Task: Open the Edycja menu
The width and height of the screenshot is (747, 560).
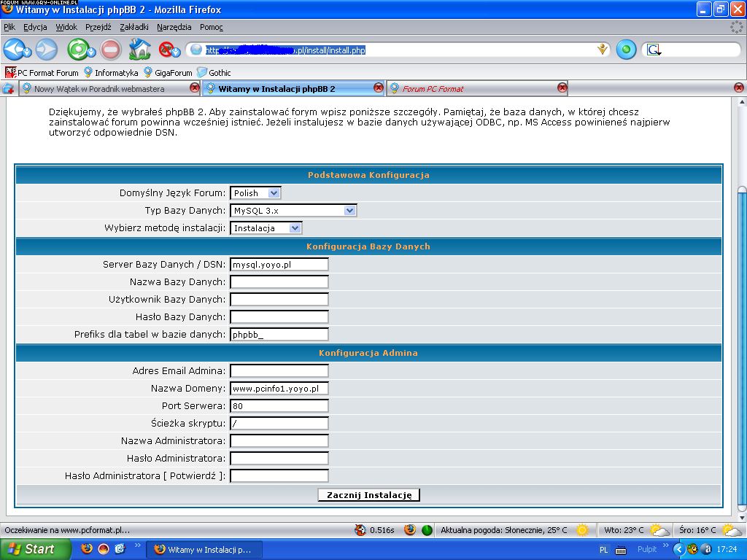Action: click(35, 27)
